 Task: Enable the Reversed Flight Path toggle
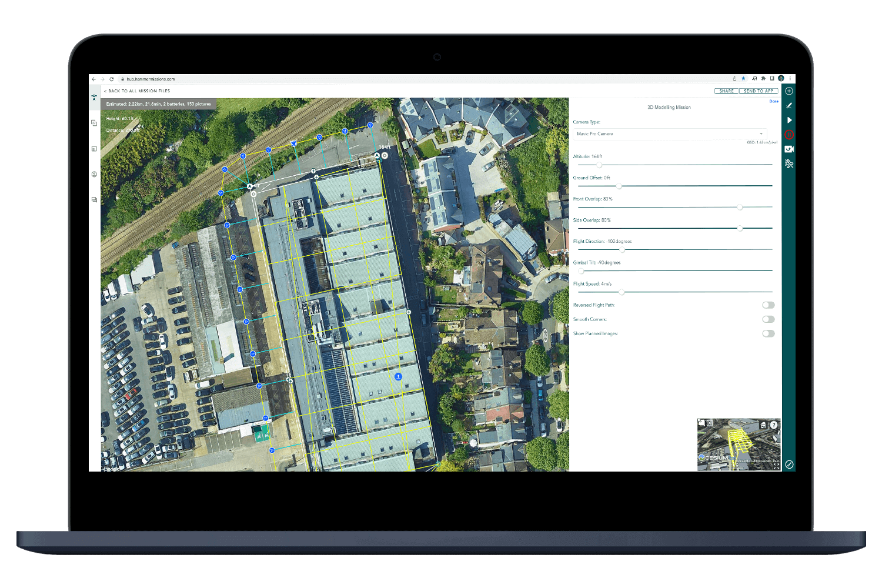[769, 305]
